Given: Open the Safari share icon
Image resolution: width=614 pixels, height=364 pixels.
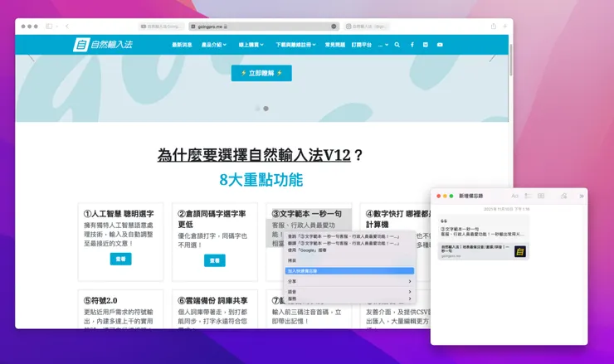Looking at the screenshot, I should click(494, 27).
